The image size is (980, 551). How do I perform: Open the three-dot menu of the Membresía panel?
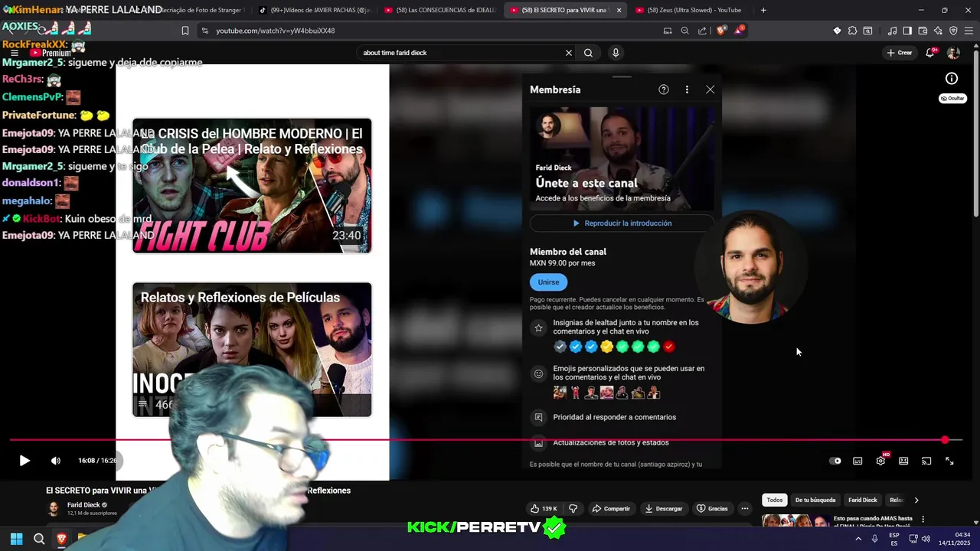[x=687, y=90]
